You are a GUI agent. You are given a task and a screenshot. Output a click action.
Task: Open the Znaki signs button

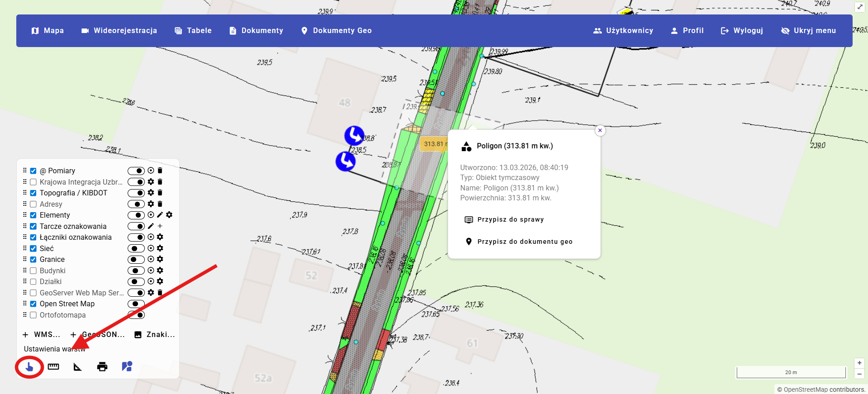click(x=154, y=335)
